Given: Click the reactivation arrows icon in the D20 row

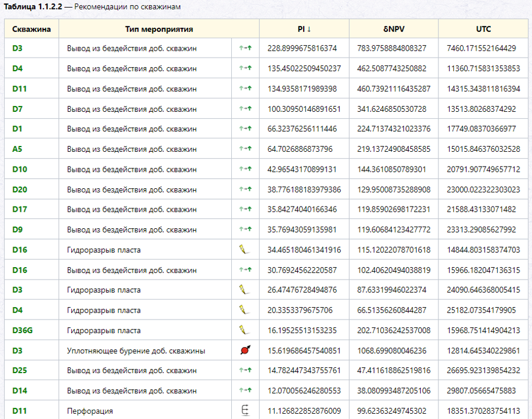Looking at the screenshot, I should coord(245,189).
